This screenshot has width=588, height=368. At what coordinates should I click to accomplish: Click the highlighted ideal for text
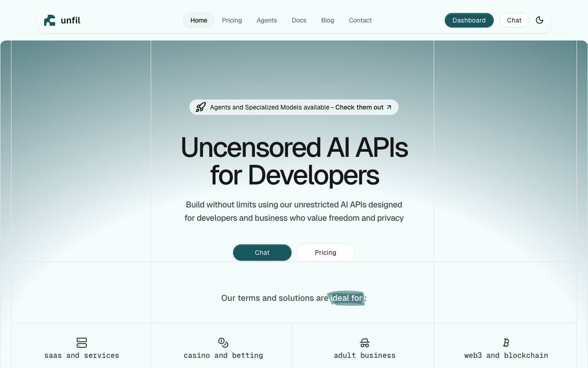tap(346, 298)
